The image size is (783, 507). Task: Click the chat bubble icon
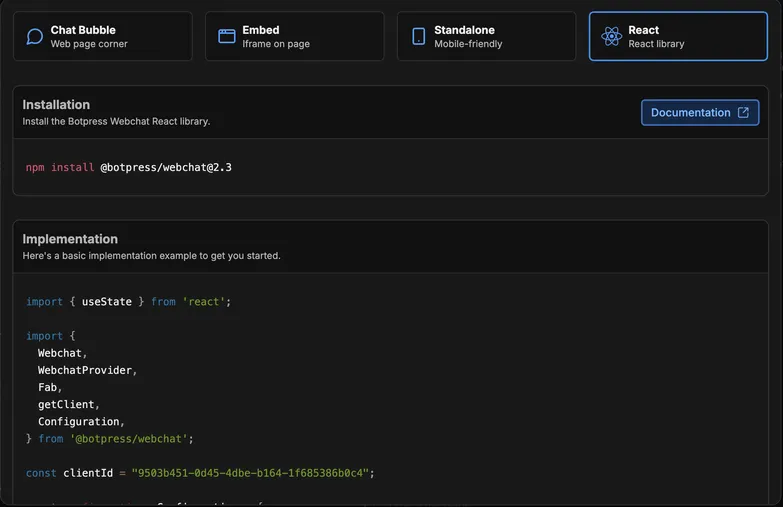34,36
